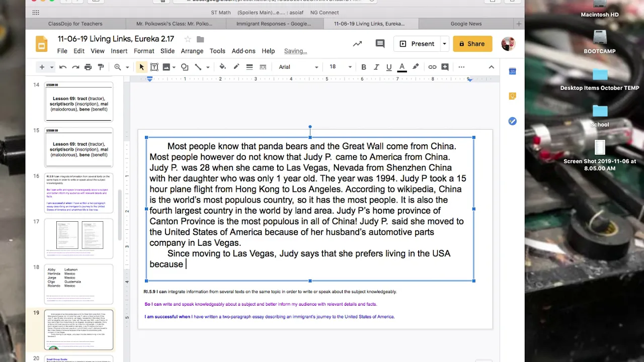This screenshot has height=362, width=644.
Task: Open the Calendar side panel icon
Action: coord(512,71)
